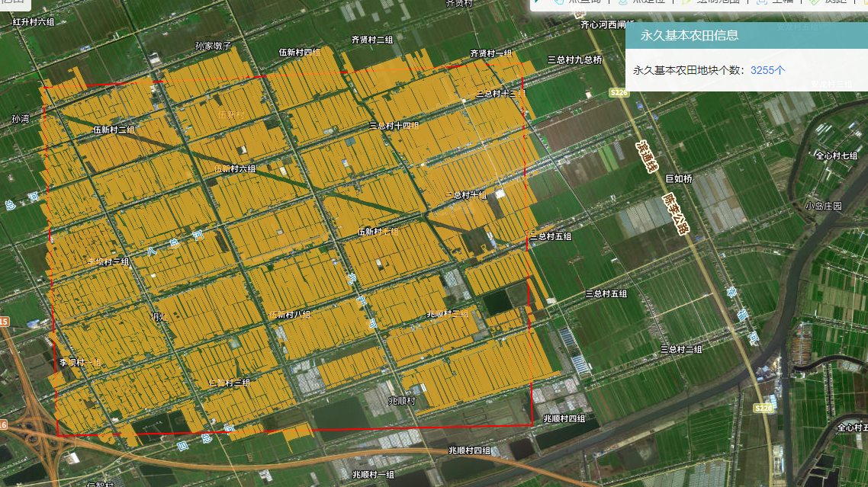This screenshot has height=487, width=868.
Task: Click the 李坝村三组 map label
Action: [x=108, y=261]
